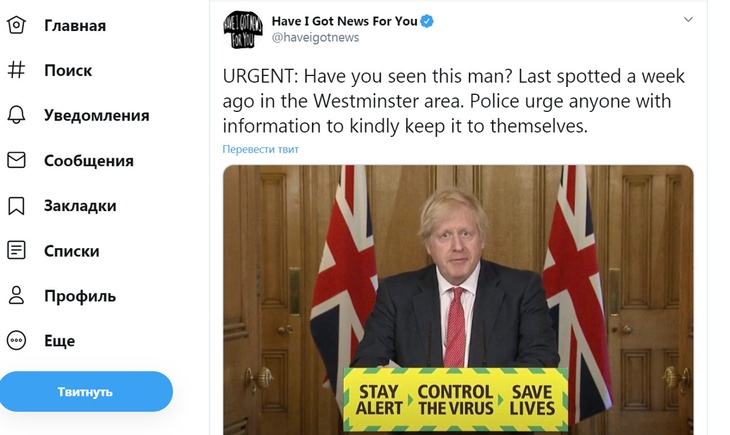The height and width of the screenshot is (435, 730).
Task: Click the blue verified badge
Action: 427,21
